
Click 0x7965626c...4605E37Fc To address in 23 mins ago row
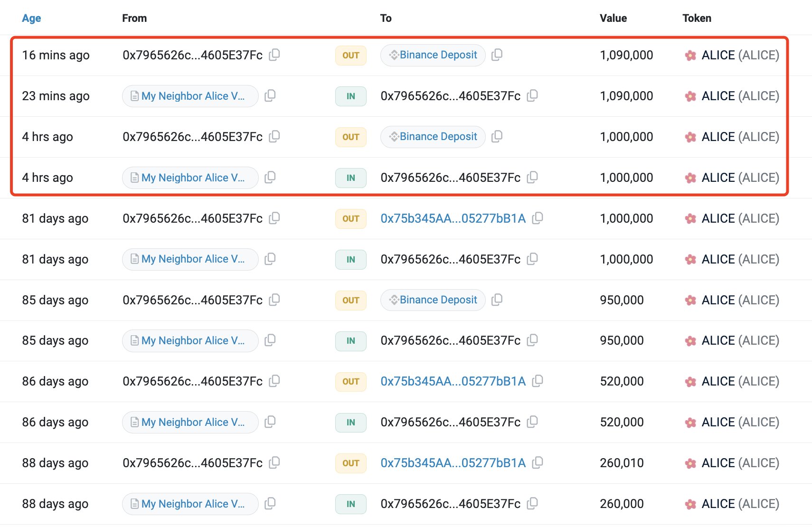click(451, 96)
